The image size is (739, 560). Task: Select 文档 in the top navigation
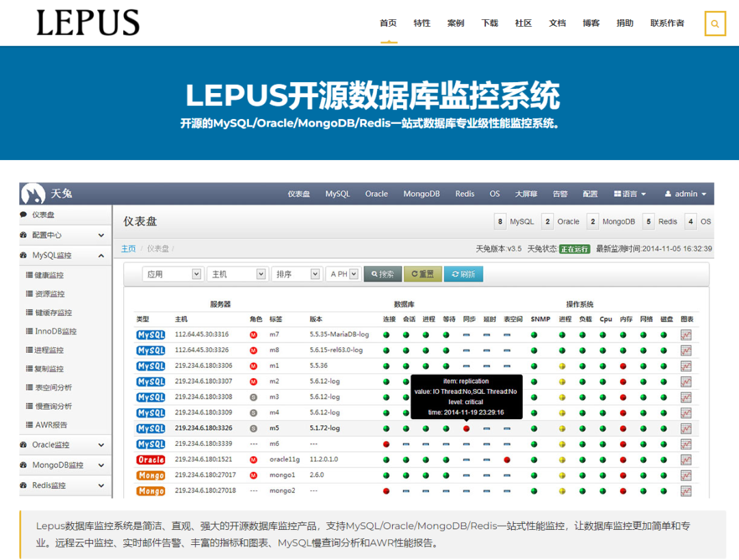pos(557,23)
